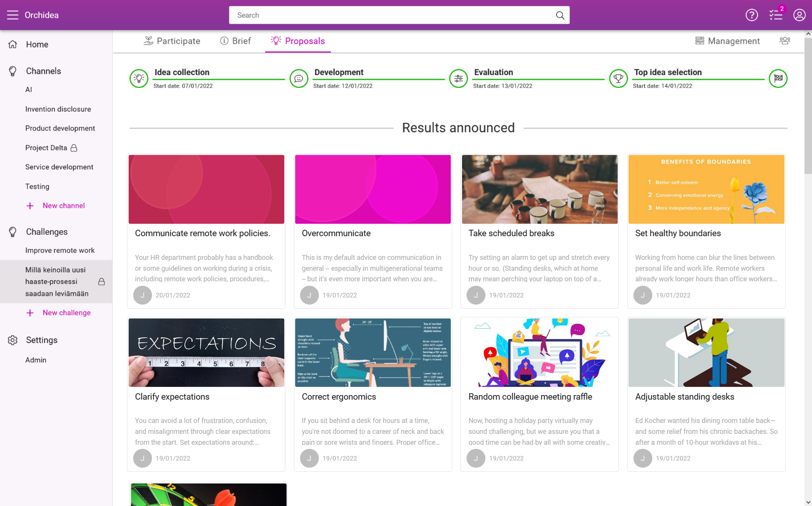812x506 pixels.
Task: Open the Correct ergonomics card image
Action: (x=373, y=352)
